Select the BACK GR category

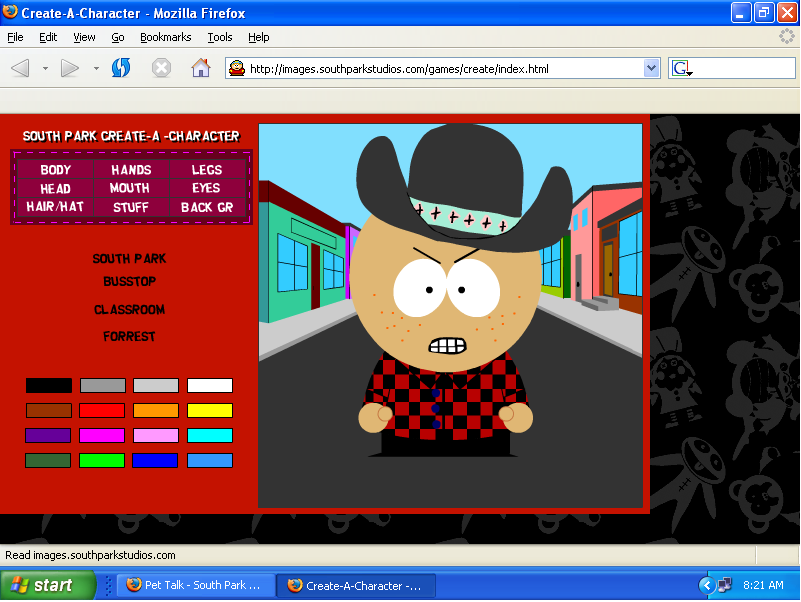(207, 207)
